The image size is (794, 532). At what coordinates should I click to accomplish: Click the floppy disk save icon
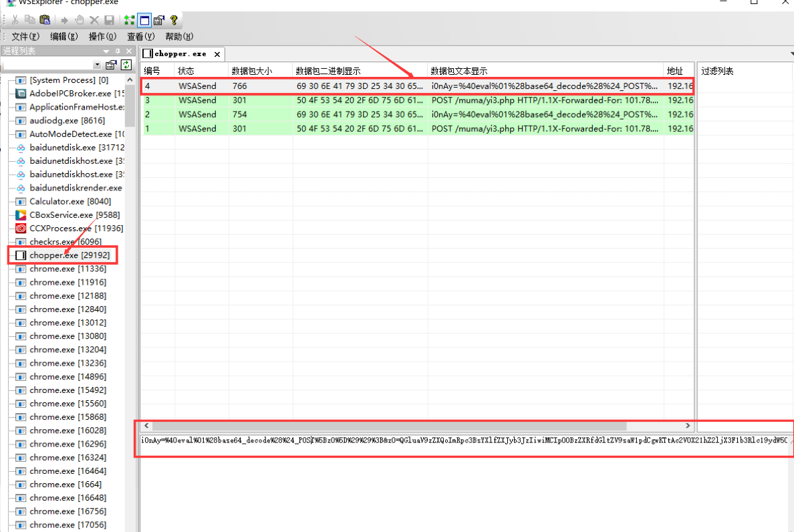tap(110, 20)
